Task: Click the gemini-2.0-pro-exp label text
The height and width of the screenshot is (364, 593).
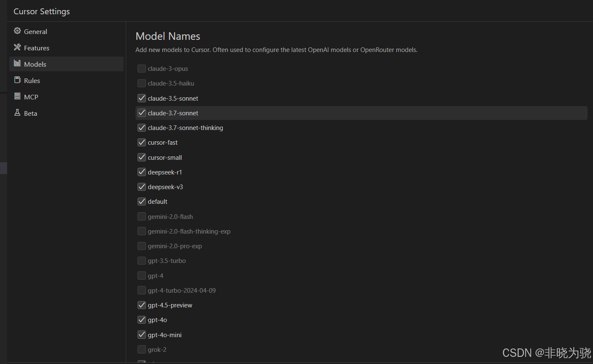Action: (x=175, y=246)
